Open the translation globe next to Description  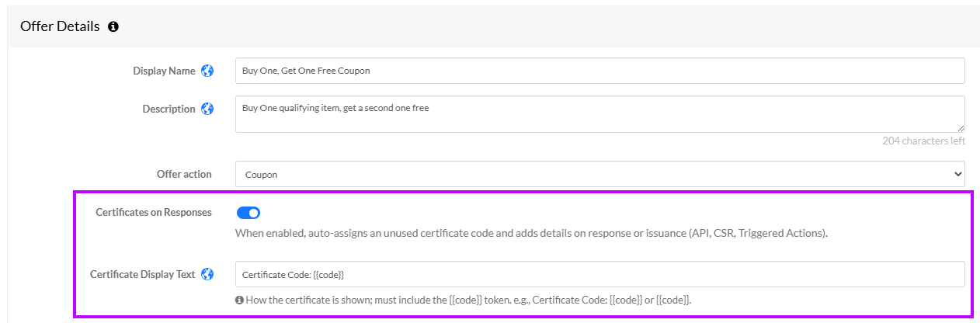tap(207, 109)
